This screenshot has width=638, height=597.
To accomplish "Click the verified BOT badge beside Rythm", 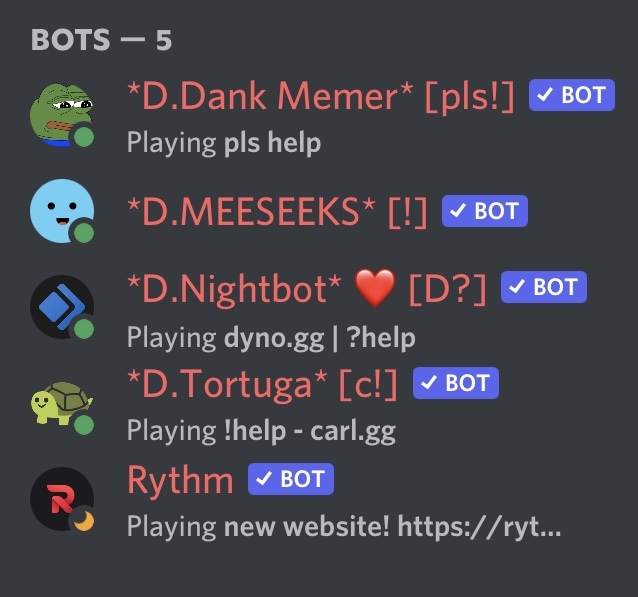I will [291, 479].
